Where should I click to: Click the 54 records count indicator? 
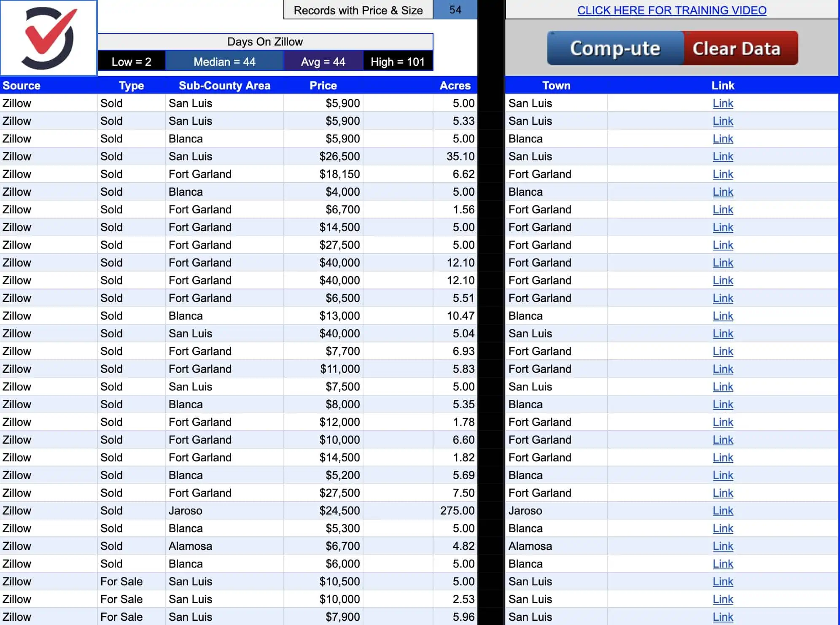tap(455, 10)
